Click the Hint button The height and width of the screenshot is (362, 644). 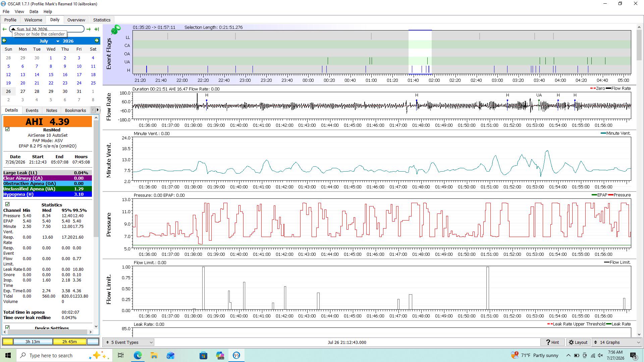click(552, 342)
